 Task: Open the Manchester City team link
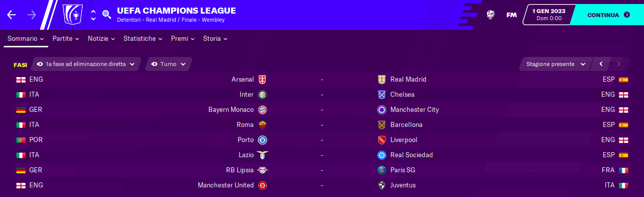pos(415,110)
